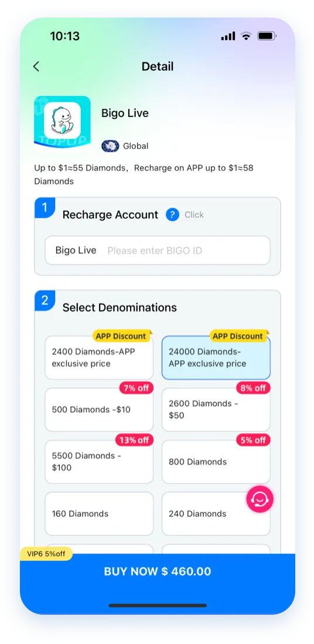The image size is (314, 644).
Task: Click the BUY NOW $ 460.00 button
Action: tap(158, 571)
